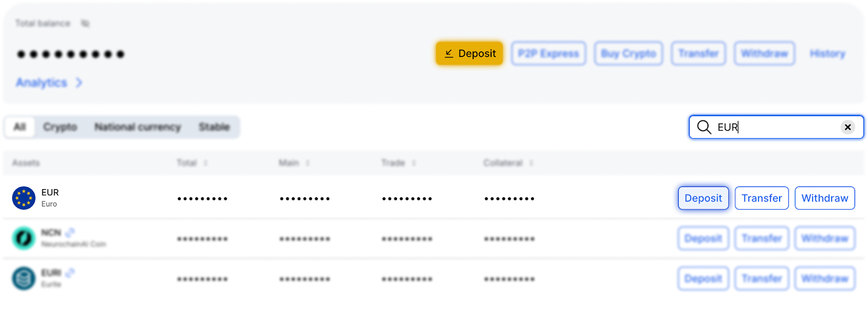Image resolution: width=868 pixels, height=328 pixels.
Task: Click the NCN coin icon
Action: point(24,238)
